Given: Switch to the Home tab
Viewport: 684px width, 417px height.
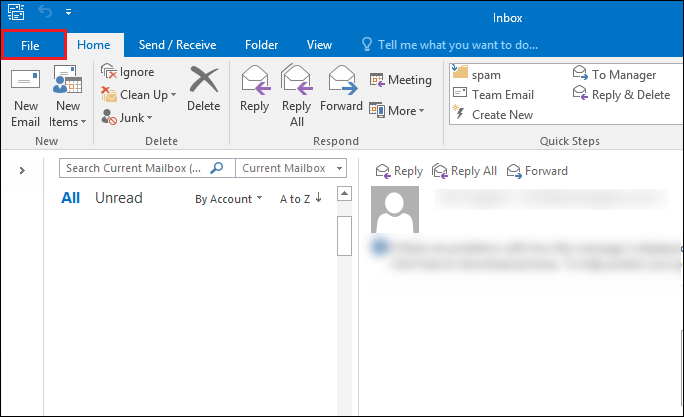Looking at the screenshot, I should point(94,45).
